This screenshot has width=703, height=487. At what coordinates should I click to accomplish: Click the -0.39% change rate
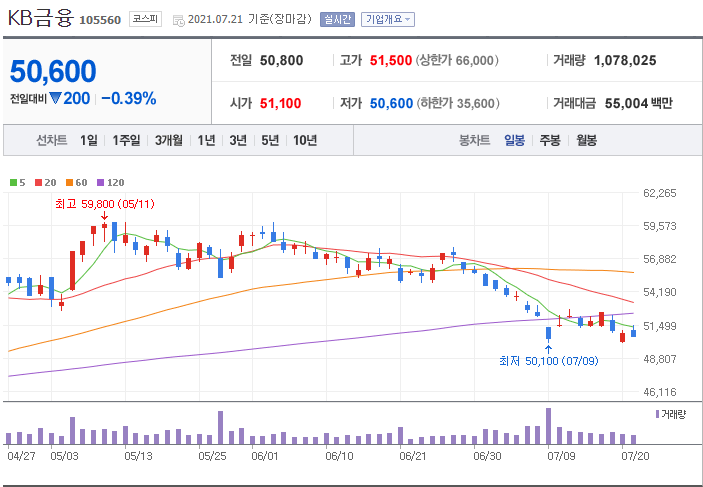129,98
